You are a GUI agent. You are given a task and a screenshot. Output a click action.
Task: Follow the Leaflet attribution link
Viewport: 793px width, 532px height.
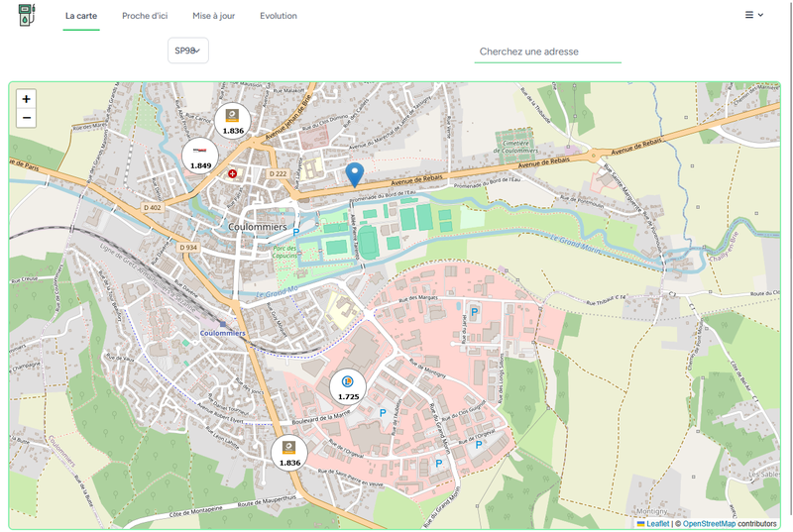(x=656, y=523)
